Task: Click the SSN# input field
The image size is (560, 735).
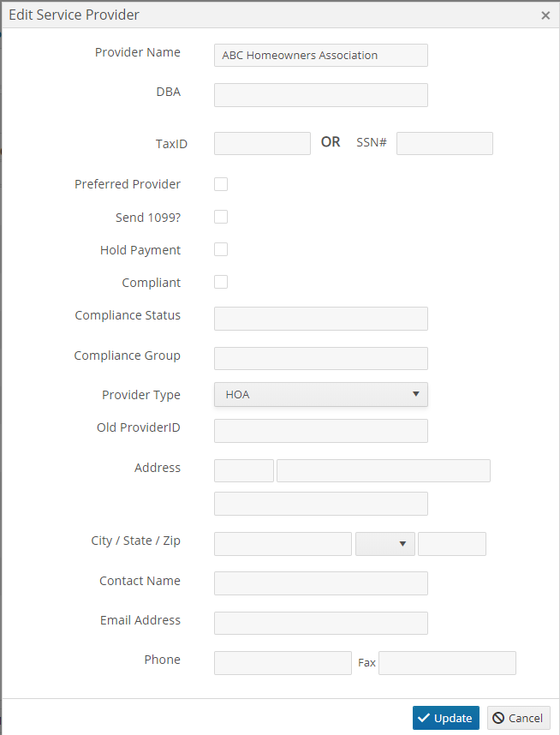Action: (444, 143)
